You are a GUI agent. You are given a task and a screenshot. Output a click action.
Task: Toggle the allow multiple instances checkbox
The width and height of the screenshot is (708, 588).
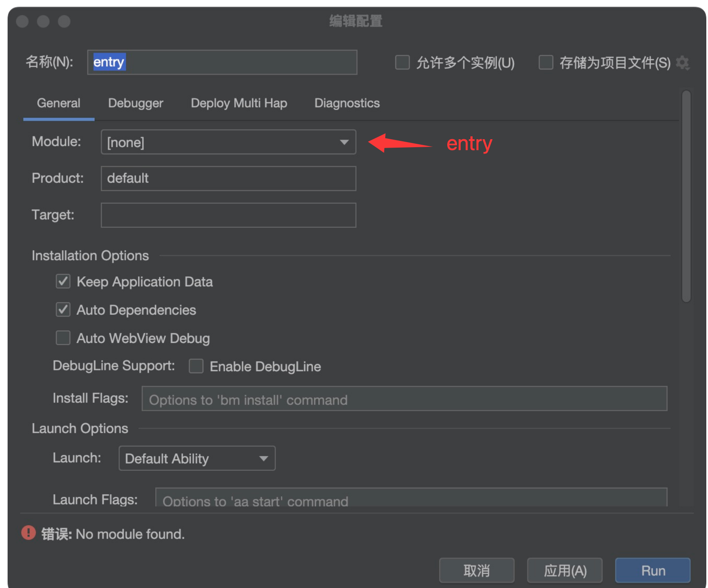click(402, 62)
